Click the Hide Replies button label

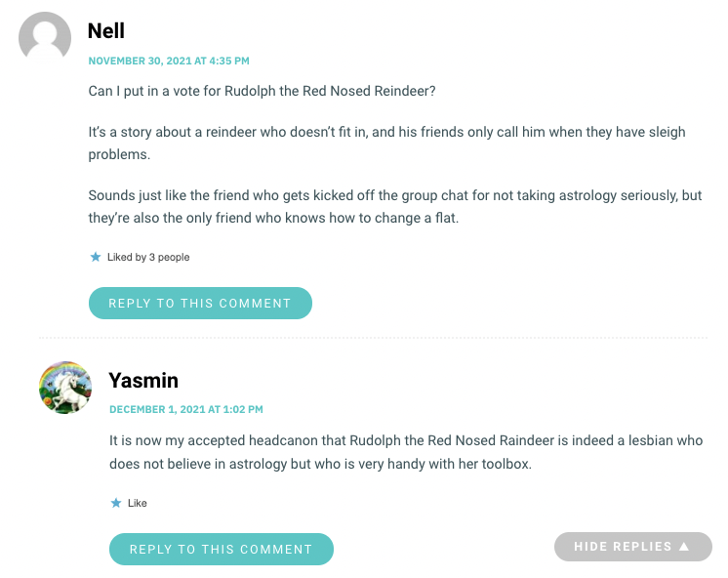[623, 547]
